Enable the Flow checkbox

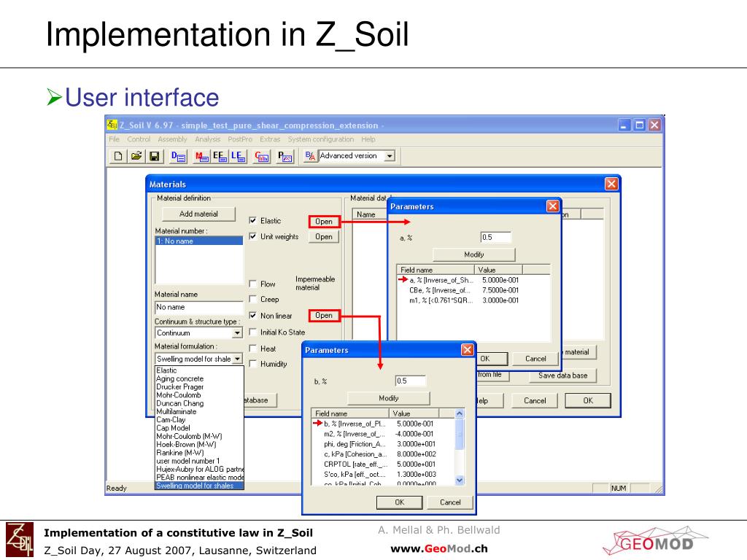click(253, 284)
